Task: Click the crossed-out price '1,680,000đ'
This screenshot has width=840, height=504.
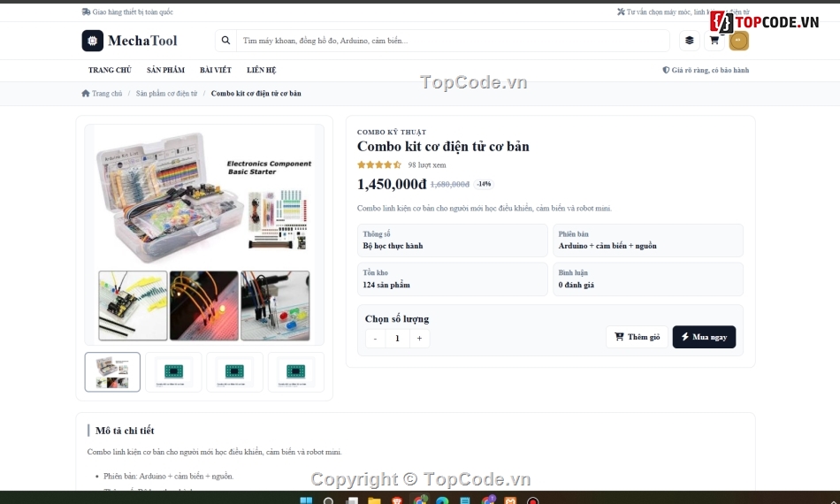Action: click(x=450, y=184)
